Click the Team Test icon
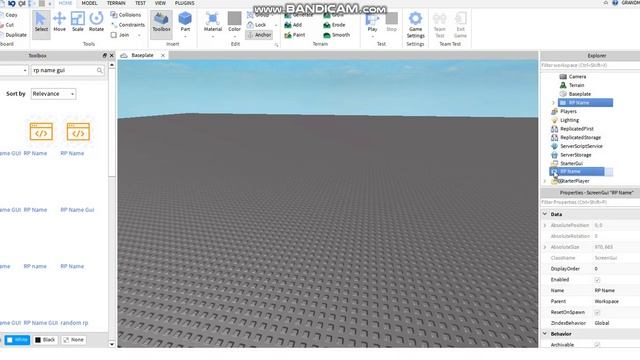This screenshot has height=360, width=640. pyautogui.click(x=440, y=24)
